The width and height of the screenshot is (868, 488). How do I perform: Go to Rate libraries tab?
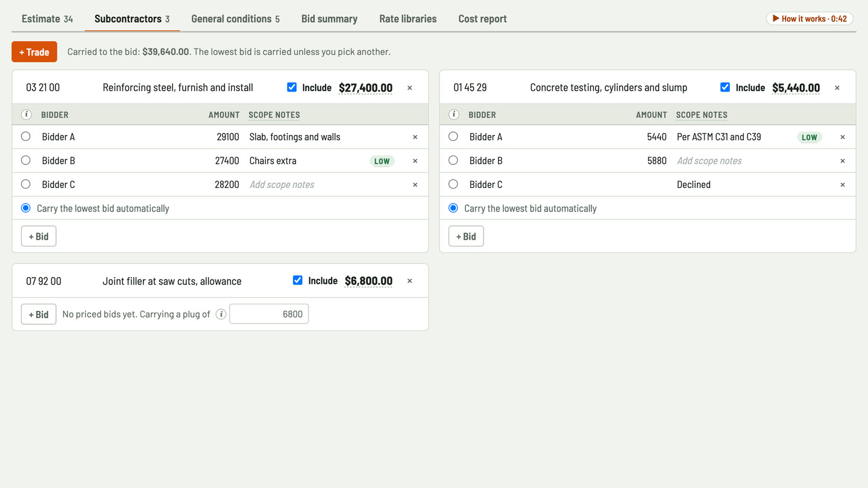(408, 19)
